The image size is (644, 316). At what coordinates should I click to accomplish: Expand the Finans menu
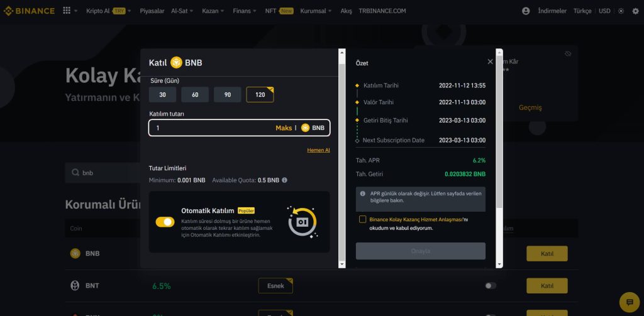pyautogui.click(x=245, y=11)
